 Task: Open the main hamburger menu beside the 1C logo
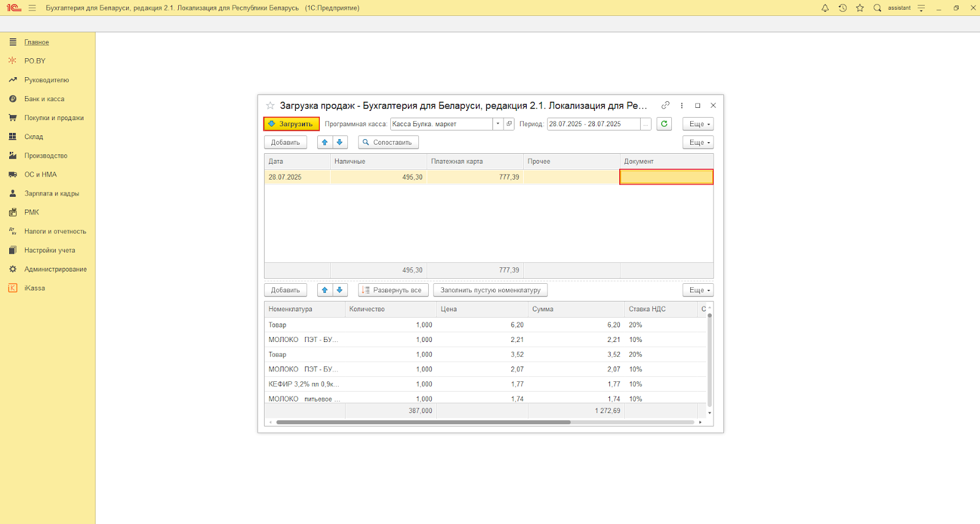tap(32, 8)
